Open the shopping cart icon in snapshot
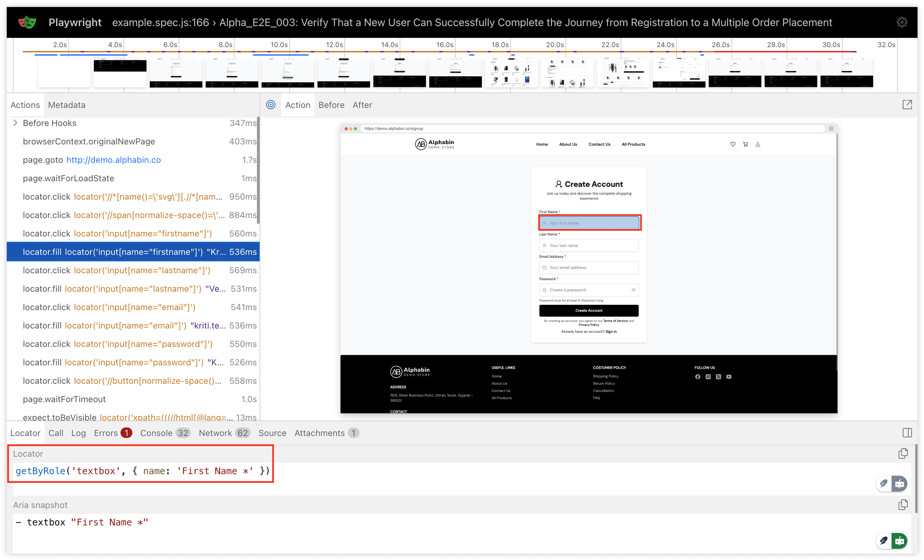This screenshot has width=924, height=560. click(745, 144)
